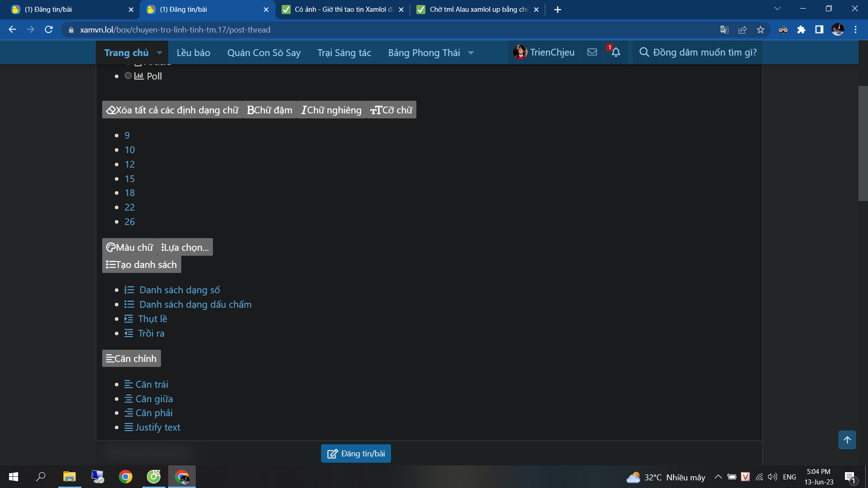Open the Cỡ chữ font size dropdown
The height and width of the screenshot is (488, 868).
(x=391, y=110)
